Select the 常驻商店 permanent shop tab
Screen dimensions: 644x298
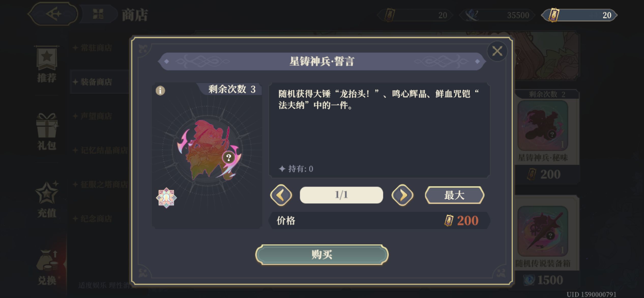pos(96,48)
